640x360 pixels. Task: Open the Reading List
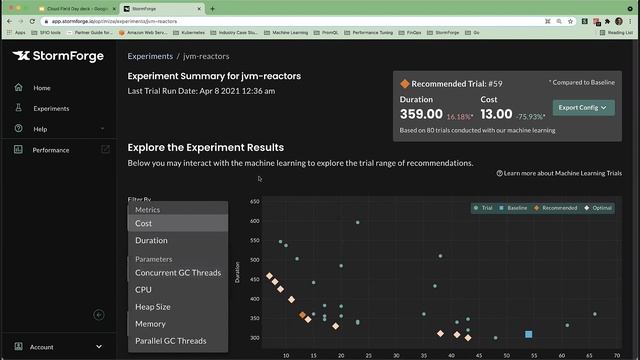(x=616, y=33)
